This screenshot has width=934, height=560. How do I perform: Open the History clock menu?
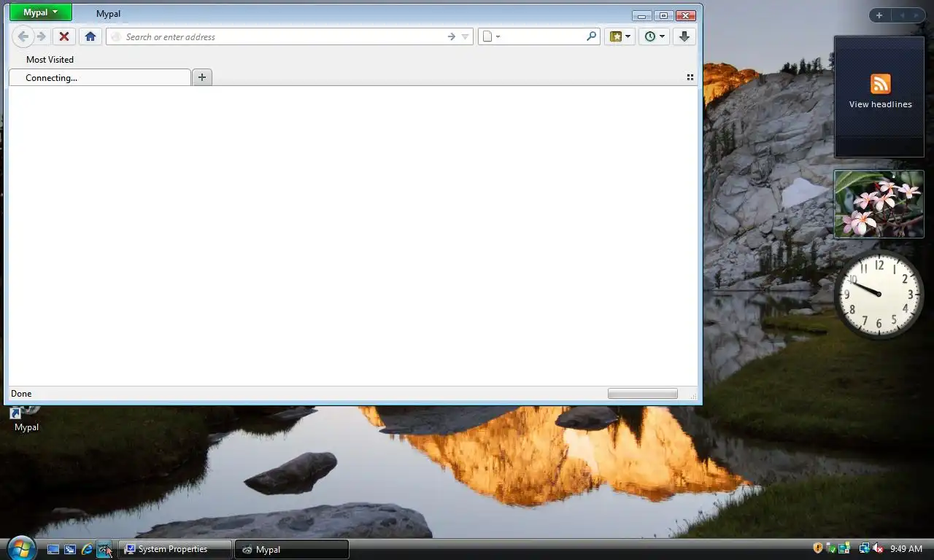point(654,36)
